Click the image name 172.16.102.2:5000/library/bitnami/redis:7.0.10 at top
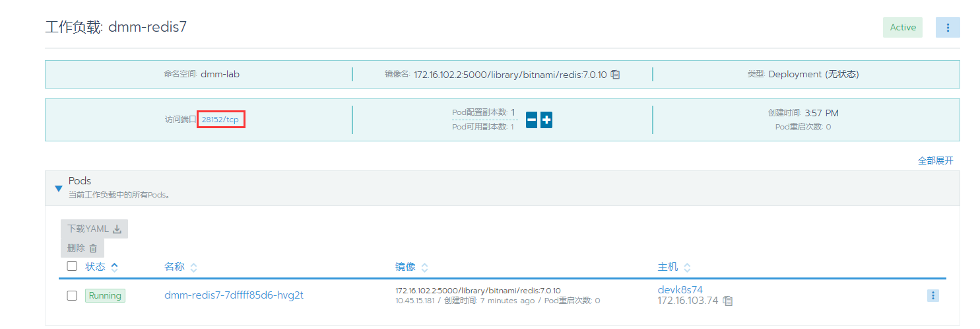 [510, 75]
